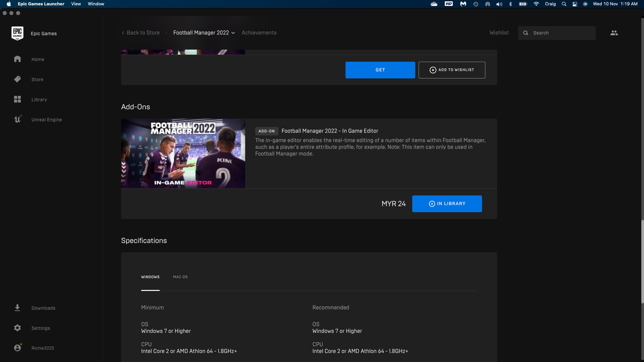644x362 pixels.
Task: Click the date and time in menu bar
Action: pos(615,4)
